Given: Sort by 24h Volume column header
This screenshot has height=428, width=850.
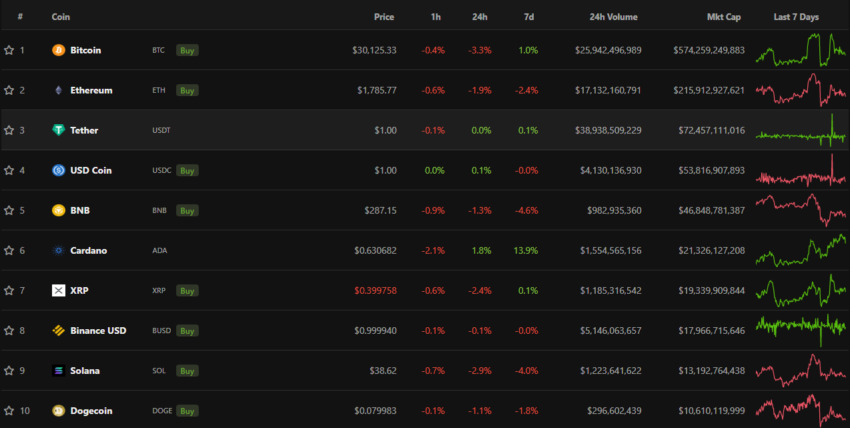Looking at the screenshot, I should pos(613,17).
